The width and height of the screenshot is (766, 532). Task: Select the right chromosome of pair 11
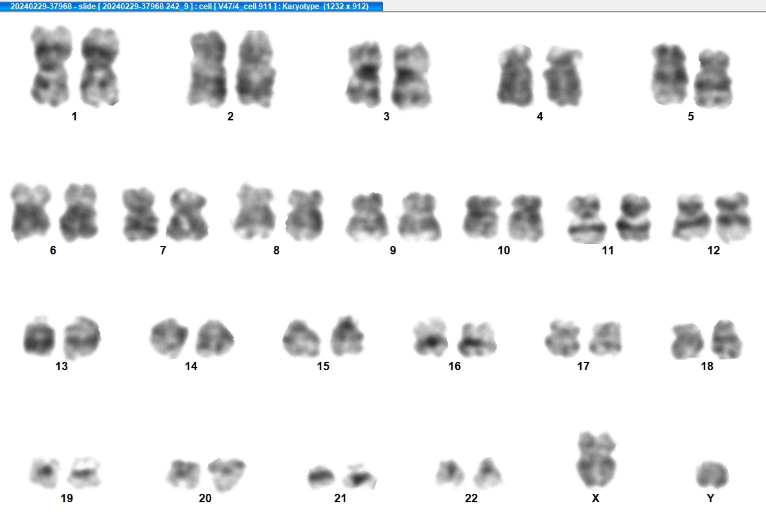(633, 217)
